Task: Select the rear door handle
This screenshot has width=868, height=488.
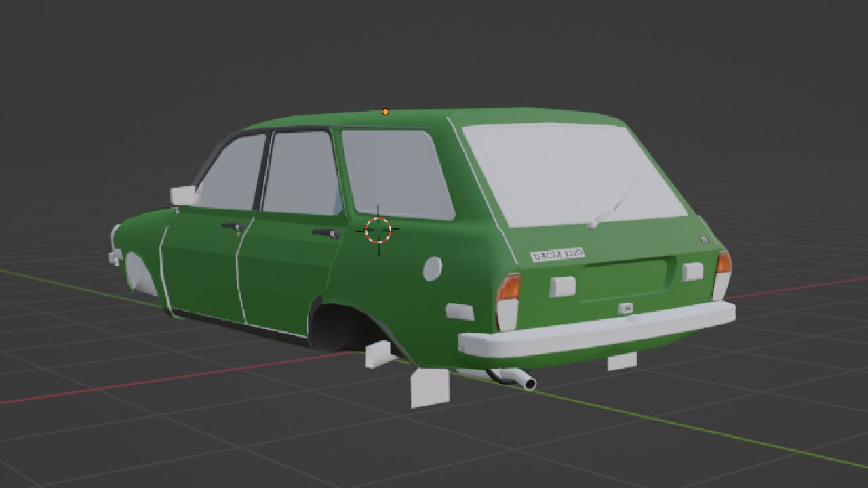Action: point(327,234)
